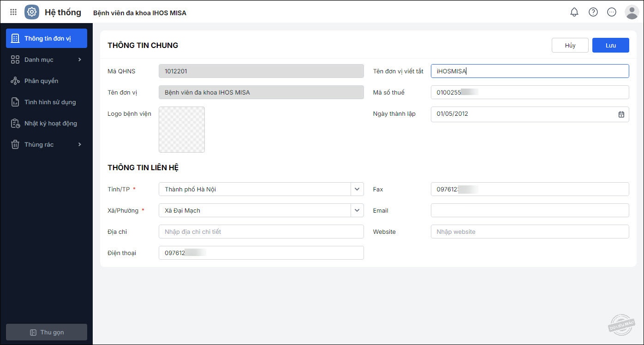Click the Mã số thuế input field

click(x=530, y=92)
